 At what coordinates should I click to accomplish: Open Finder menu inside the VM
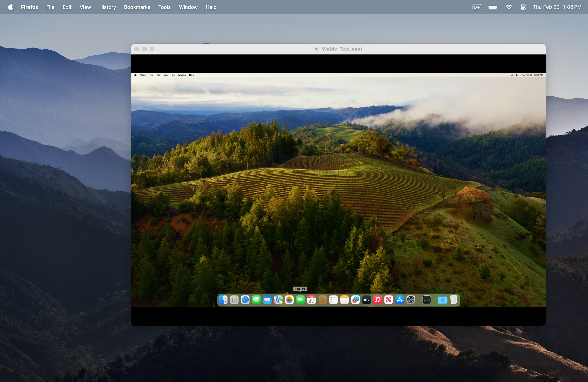pos(143,75)
